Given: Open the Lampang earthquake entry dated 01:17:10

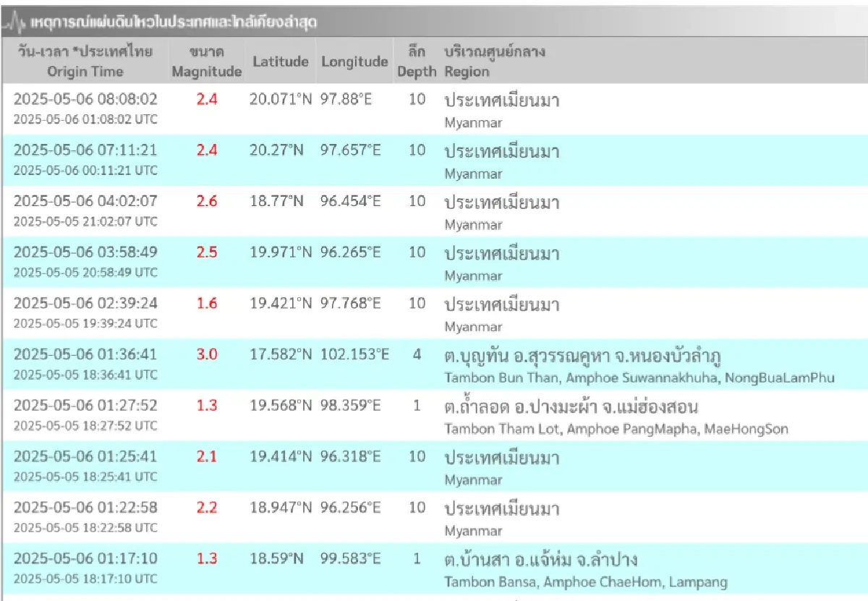Looking at the screenshot, I should click(x=434, y=569).
